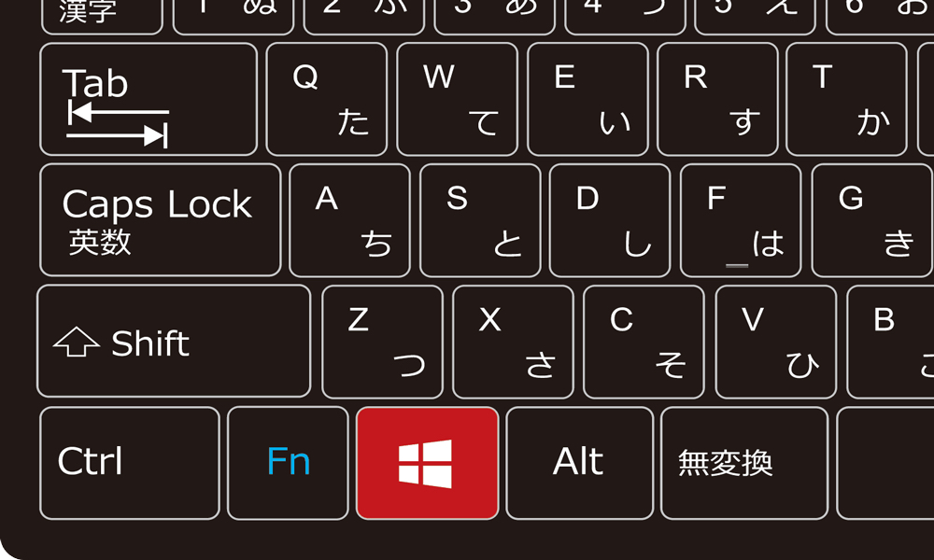This screenshot has width=934, height=560.
Task: Click the Z つ key
Action: tap(382, 342)
